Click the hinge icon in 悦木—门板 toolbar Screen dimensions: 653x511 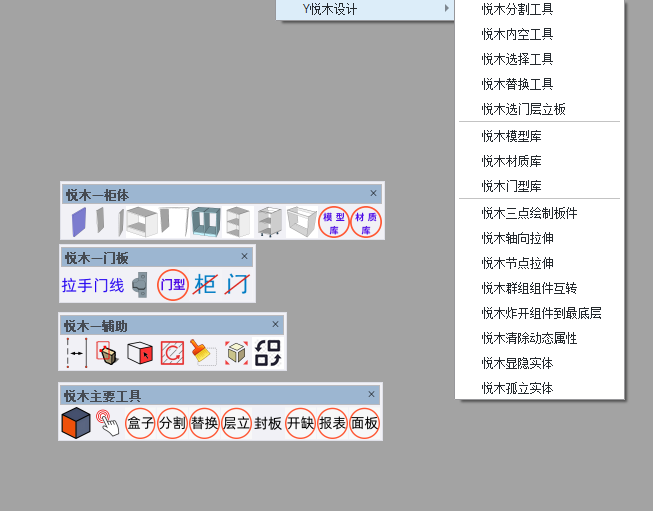(141, 285)
